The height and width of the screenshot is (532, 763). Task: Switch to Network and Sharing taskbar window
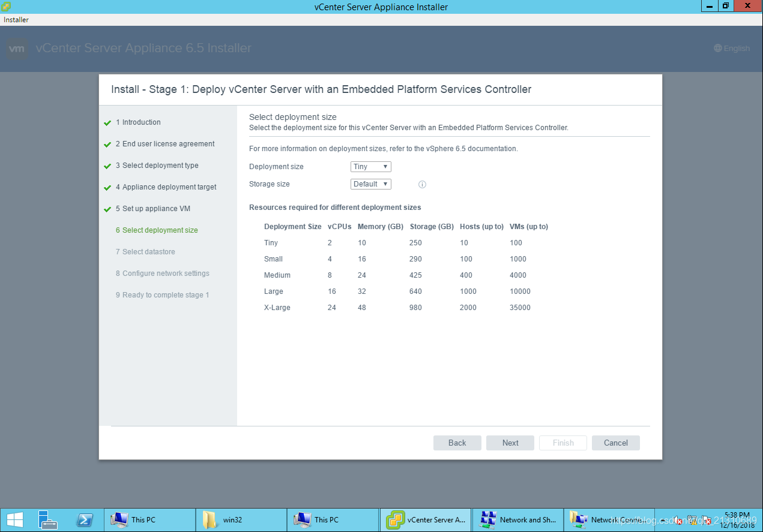click(517, 519)
